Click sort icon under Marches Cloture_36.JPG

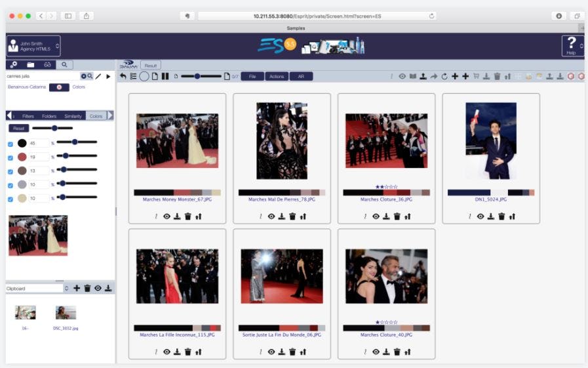coord(408,216)
